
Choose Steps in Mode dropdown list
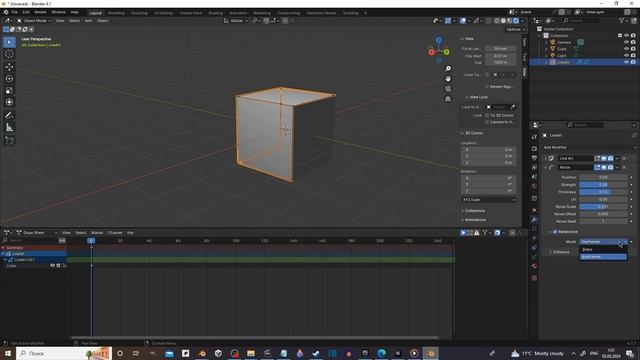coord(603,249)
